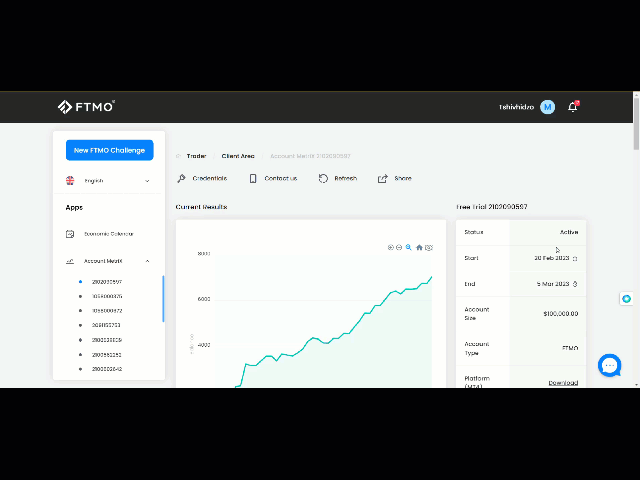The width and height of the screenshot is (640, 480).
Task: Click the chart camera download icon
Action: (x=429, y=247)
